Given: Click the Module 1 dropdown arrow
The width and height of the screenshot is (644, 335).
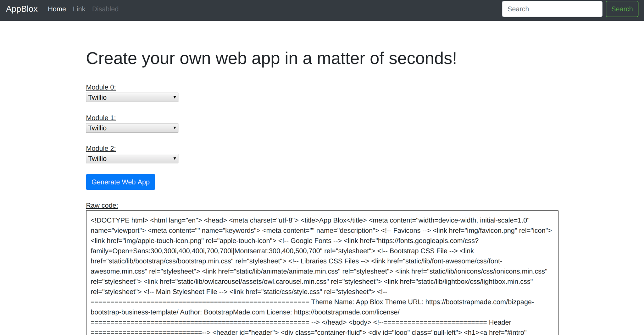Looking at the screenshot, I should [175, 128].
